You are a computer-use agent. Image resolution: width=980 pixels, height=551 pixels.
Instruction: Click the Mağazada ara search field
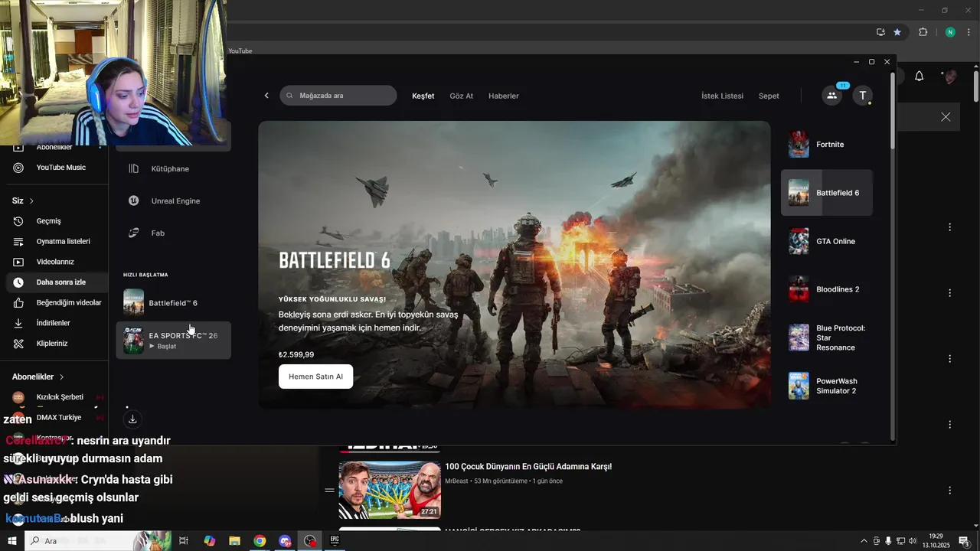tap(338, 96)
